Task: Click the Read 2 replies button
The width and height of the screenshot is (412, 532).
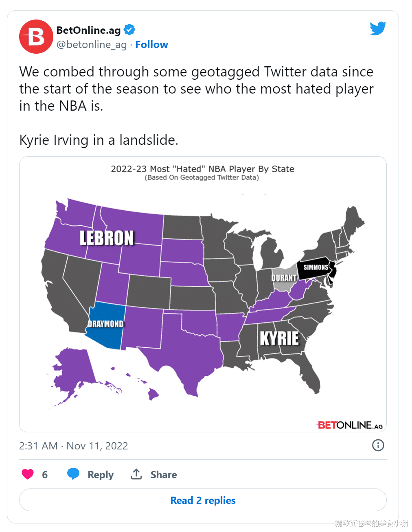Action: tap(203, 500)
